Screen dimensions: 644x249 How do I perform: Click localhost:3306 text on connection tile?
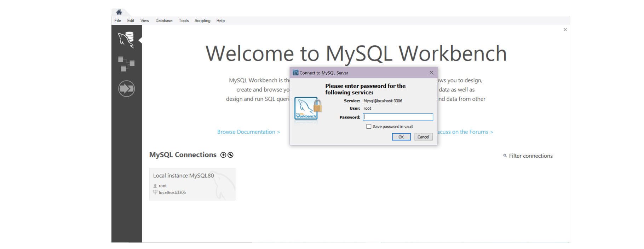(x=172, y=192)
